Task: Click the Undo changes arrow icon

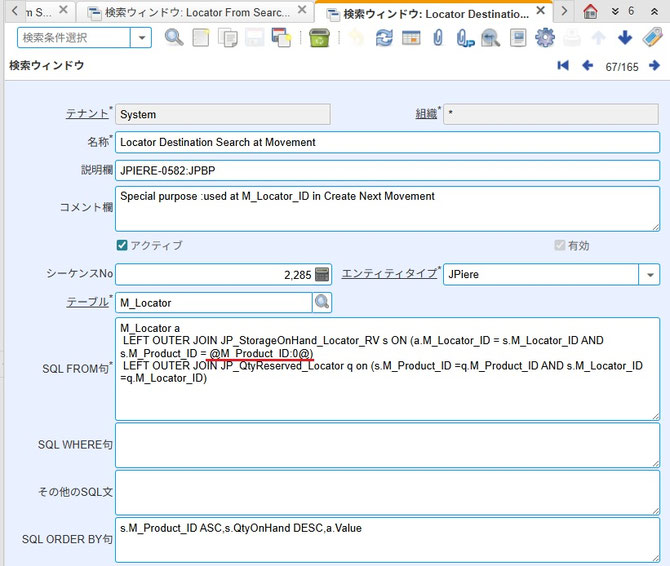Action: pos(357,38)
